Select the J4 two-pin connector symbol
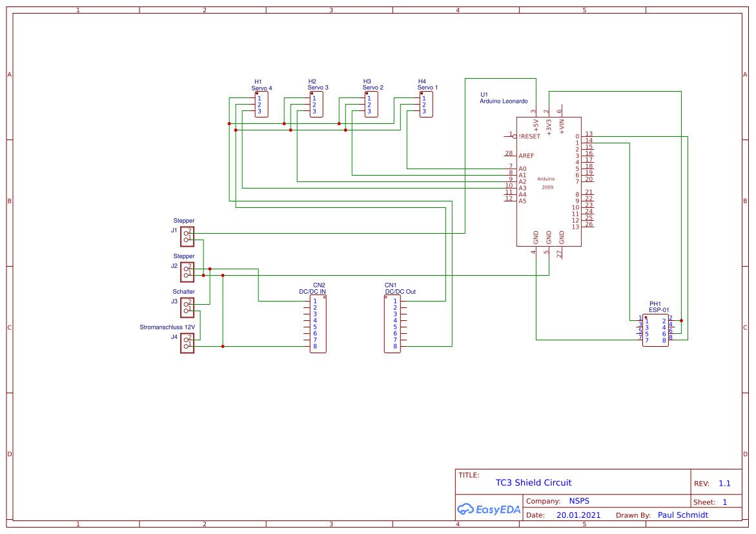 coord(187,344)
